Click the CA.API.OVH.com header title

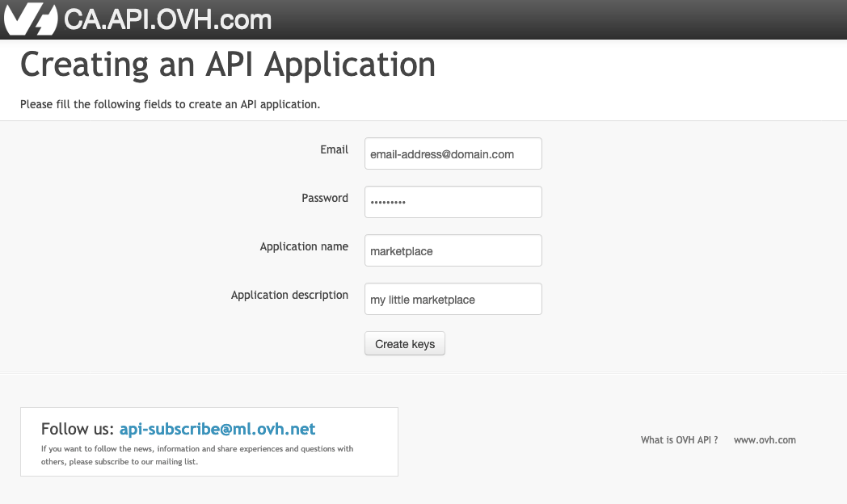click(167, 19)
